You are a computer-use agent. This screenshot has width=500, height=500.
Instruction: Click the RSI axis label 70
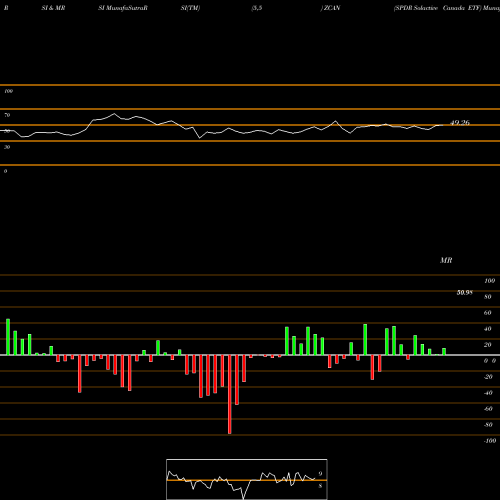click(x=7, y=115)
